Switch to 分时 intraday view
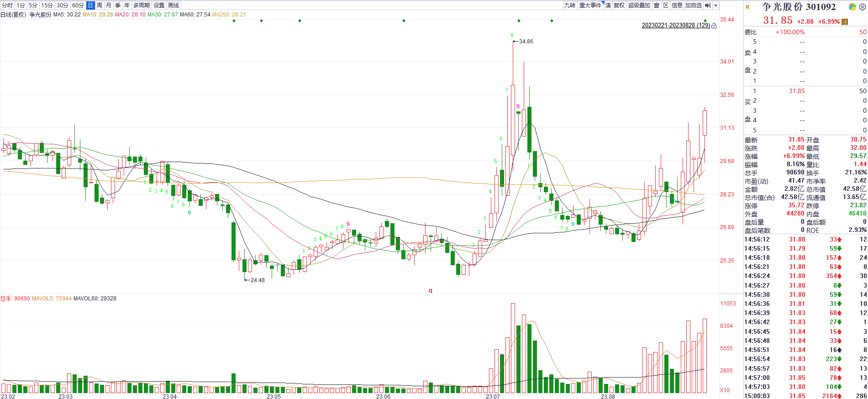Viewport: 868px width, 399px height. (x=7, y=5)
